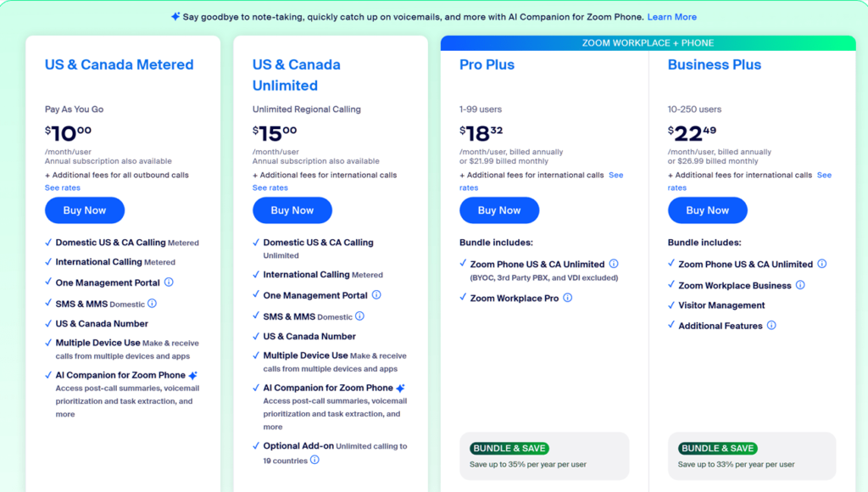This screenshot has width=868, height=492.
Task: Click info icon beside Zoom Workplace Business
Action: coord(800,285)
